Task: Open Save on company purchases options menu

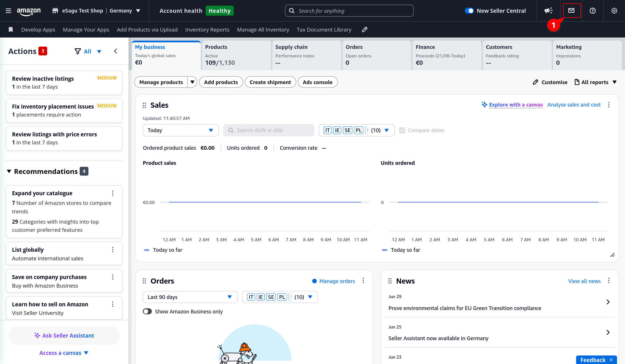Action: (113, 277)
